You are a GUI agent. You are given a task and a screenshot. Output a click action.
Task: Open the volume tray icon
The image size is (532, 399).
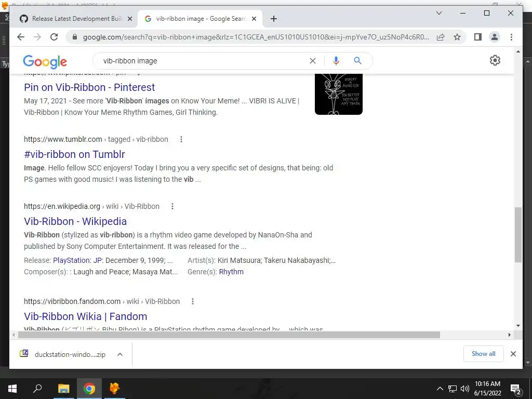pos(465,389)
